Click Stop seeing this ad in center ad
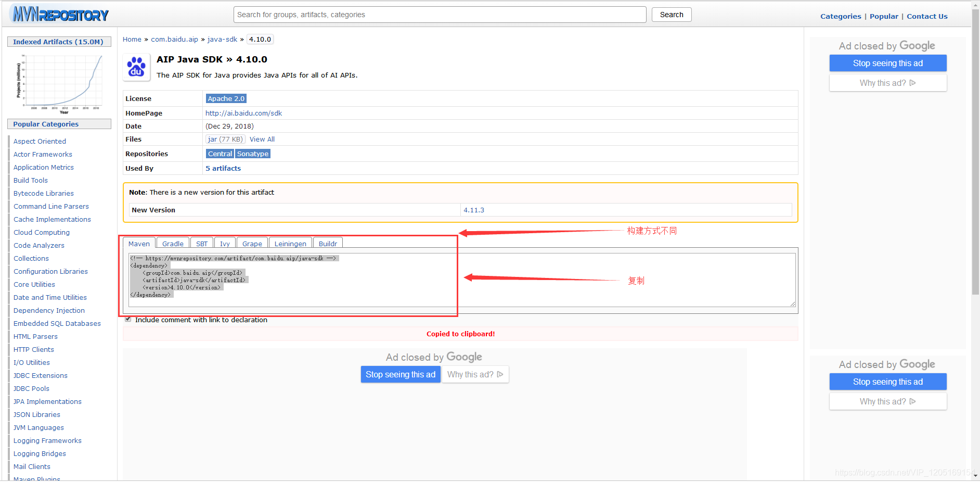The width and height of the screenshot is (980, 482). coord(401,374)
